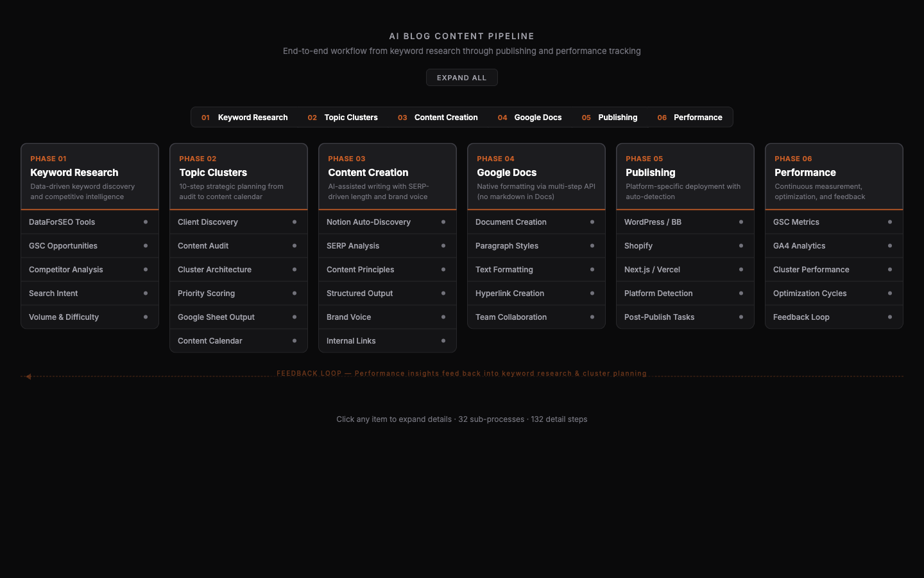Viewport: 924px width, 578px height.
Task: Click the dot beside GSC Opportunities
Action: point(146,246)
